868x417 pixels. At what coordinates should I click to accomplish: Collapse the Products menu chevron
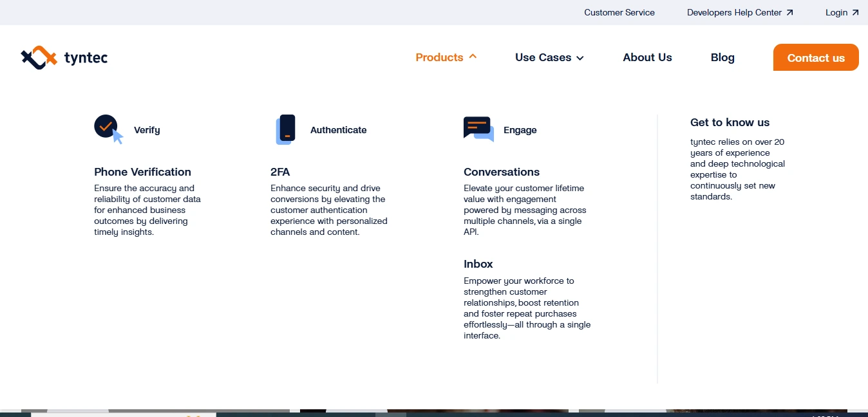[473, 57]
